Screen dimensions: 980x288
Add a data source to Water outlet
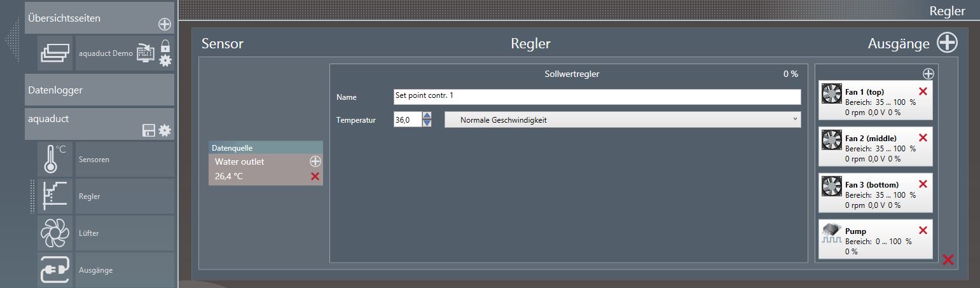click(x=315, y=161)
